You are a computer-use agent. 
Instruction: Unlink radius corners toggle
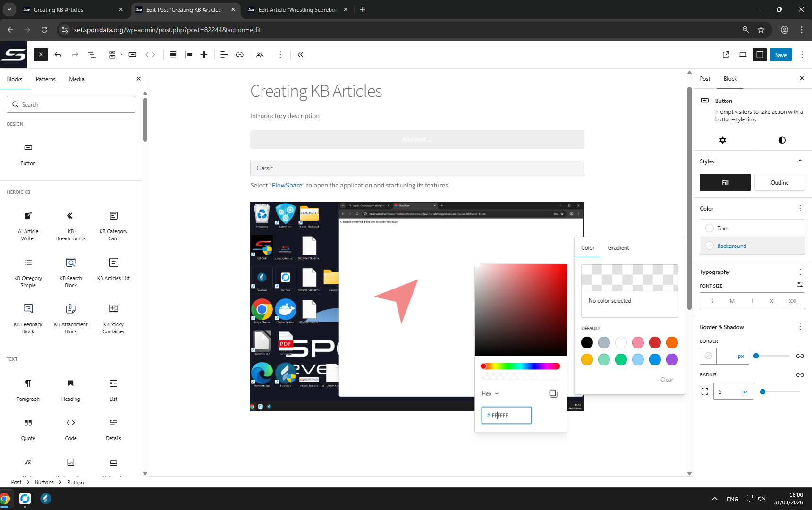(x=800, y=375)
